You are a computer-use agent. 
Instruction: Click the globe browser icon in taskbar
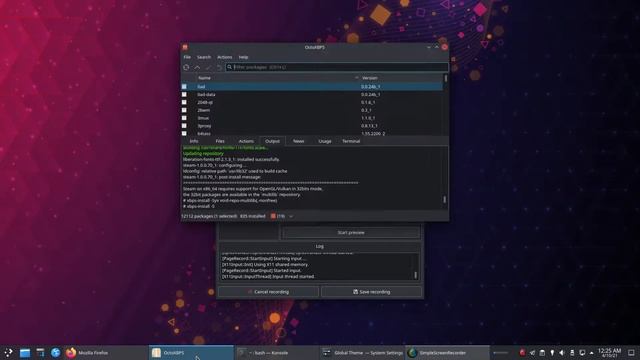pos(56,353)
